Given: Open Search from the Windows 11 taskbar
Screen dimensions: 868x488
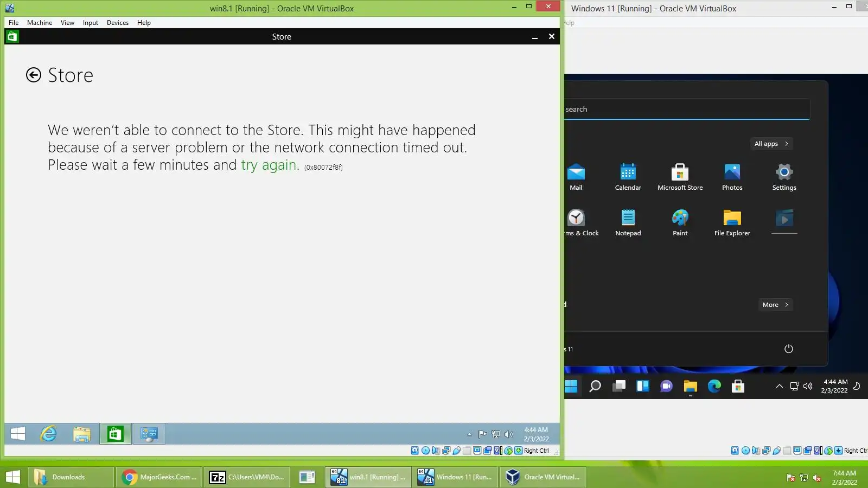Looking at the screenshot, I should 595,386.
